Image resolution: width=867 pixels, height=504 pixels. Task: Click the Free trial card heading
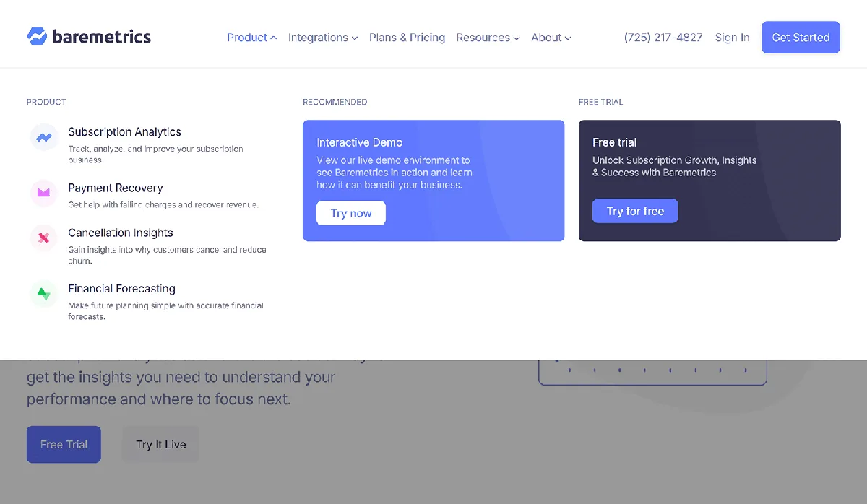(x=614, y=142)
